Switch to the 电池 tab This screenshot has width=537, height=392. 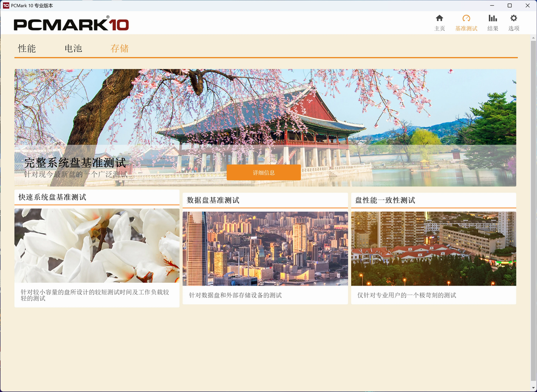(x=73, y=48)
